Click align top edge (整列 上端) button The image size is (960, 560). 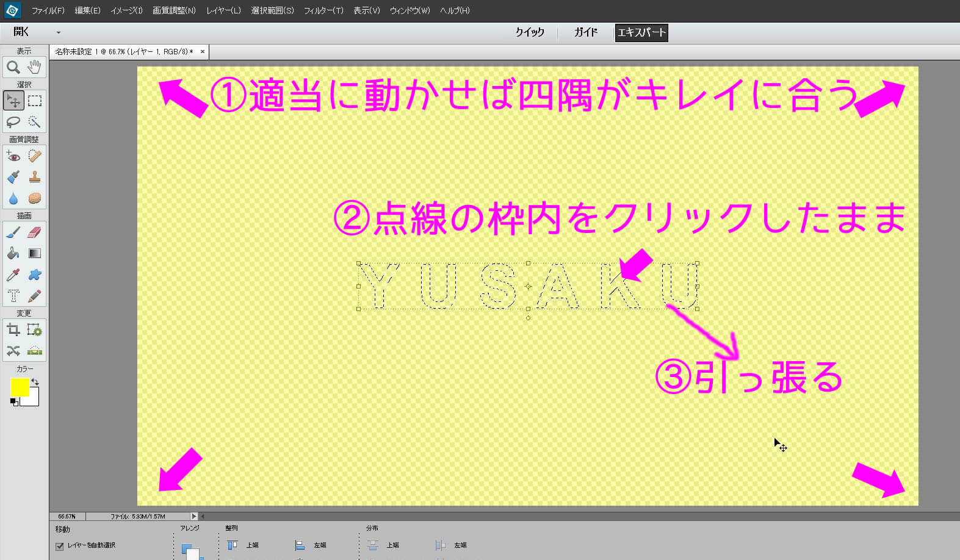233,545
